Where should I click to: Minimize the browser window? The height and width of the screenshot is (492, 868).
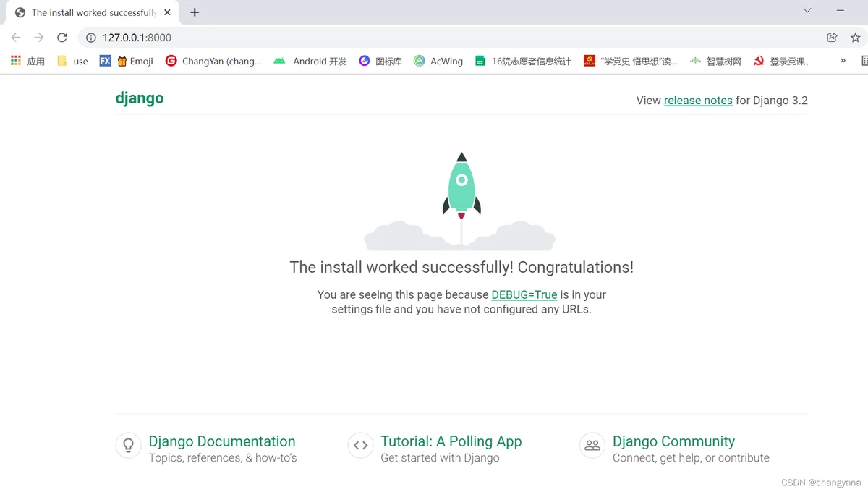(x=841, y=11)
